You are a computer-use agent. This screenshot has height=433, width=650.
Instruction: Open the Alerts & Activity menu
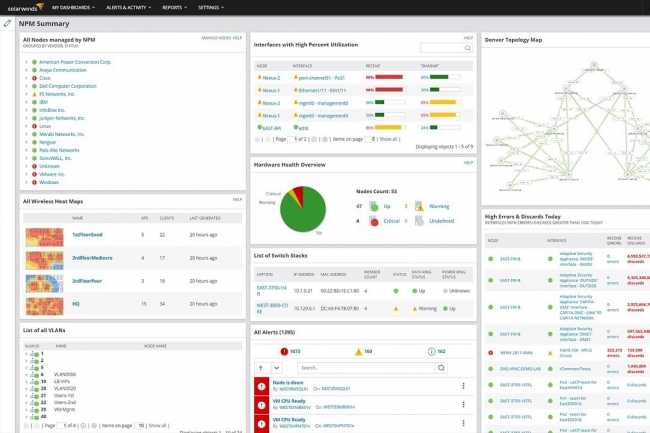[x=129, y=7]
